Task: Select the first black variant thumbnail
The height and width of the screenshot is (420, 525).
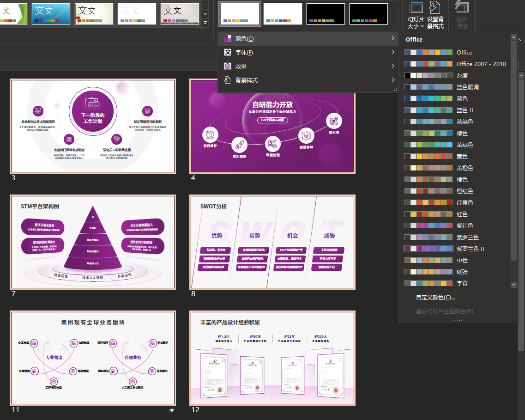Action: (326, 14)
